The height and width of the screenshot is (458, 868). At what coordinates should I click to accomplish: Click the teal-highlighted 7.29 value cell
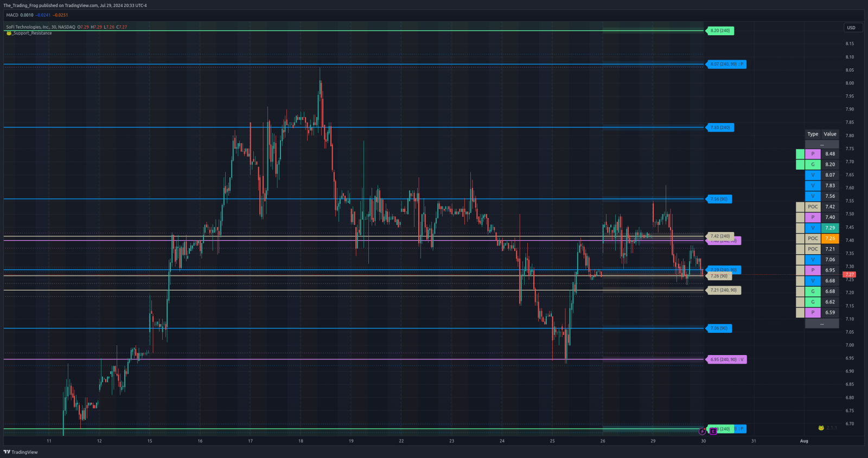pyautogui.click(x=830, y=228)
